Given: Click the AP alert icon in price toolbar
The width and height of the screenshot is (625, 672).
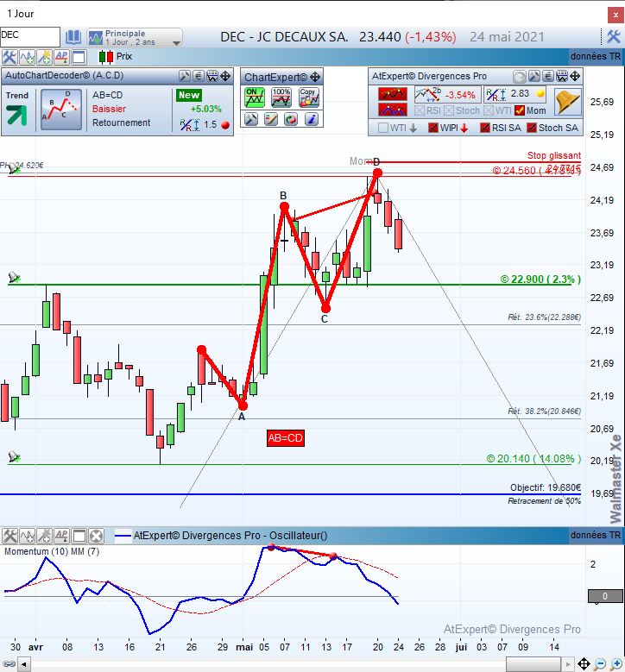Looking at the screenshot, I should coord(61,57).
